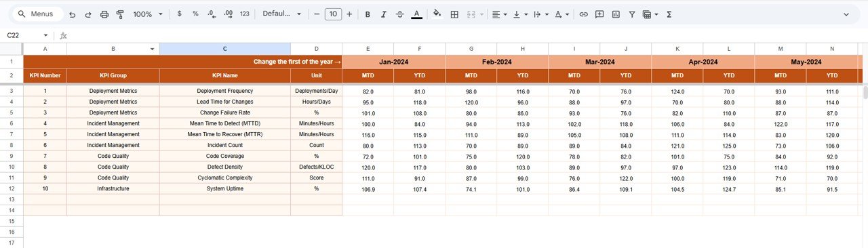Viewport: 868px width, 248px height.
Task: Open the 100% zoom dropdown
Action: point(148,14)
